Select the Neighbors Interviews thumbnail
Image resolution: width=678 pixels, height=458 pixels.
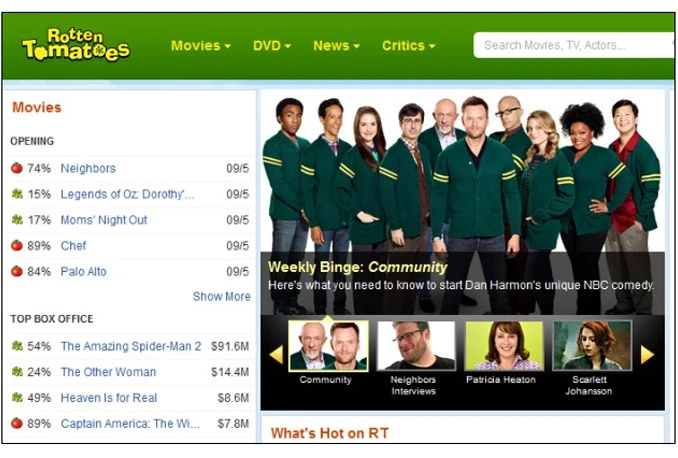click(416, 346)
